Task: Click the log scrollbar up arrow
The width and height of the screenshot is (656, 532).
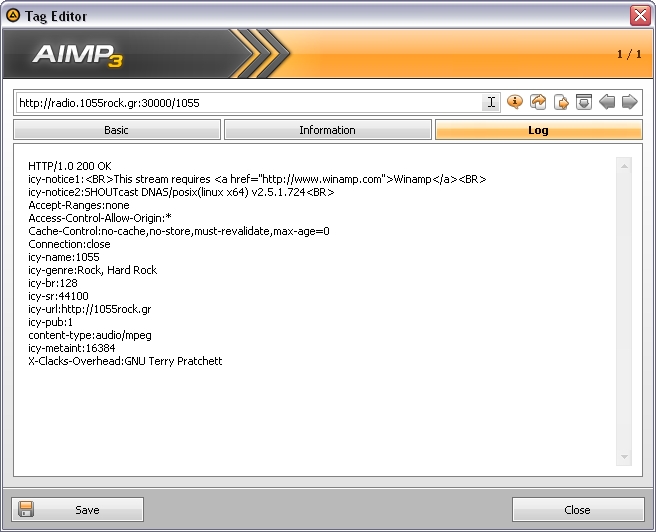Action: (624, 166)
